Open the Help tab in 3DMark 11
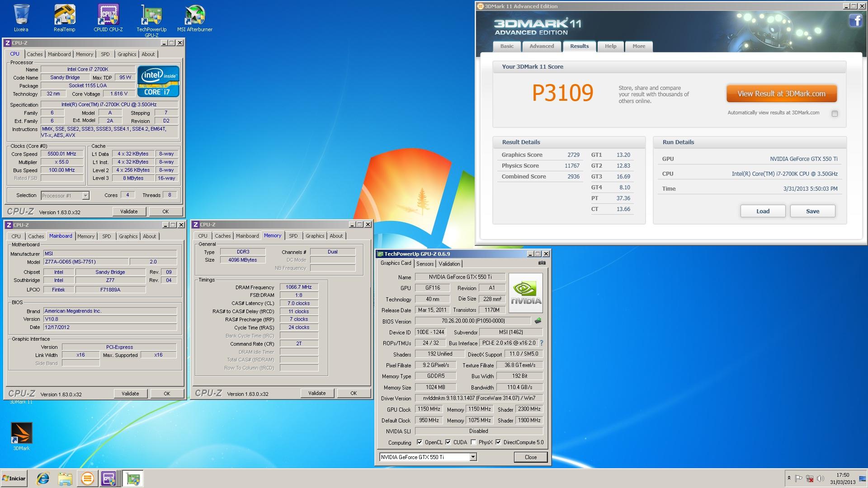The image size is (868, 488). (x=611, y=46)
